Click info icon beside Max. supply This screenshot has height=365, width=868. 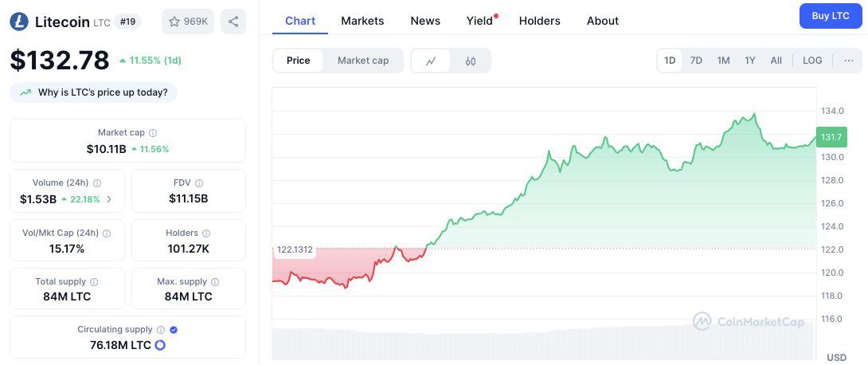point(215,282)
